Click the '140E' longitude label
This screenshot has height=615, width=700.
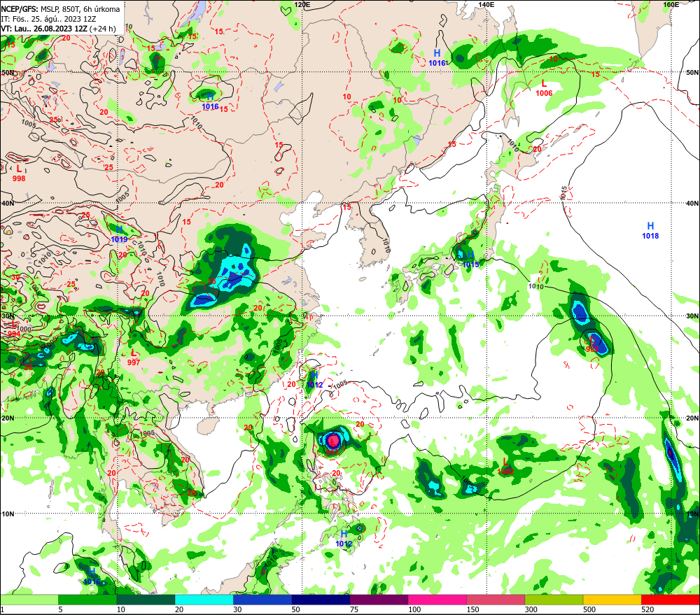pos(486,4)
